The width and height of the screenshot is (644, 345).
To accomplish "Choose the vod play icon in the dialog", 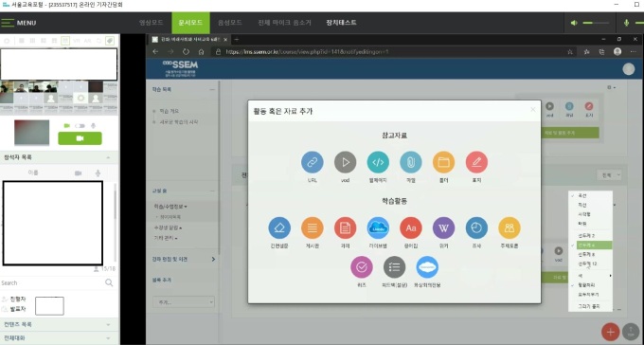I will 345,162.
